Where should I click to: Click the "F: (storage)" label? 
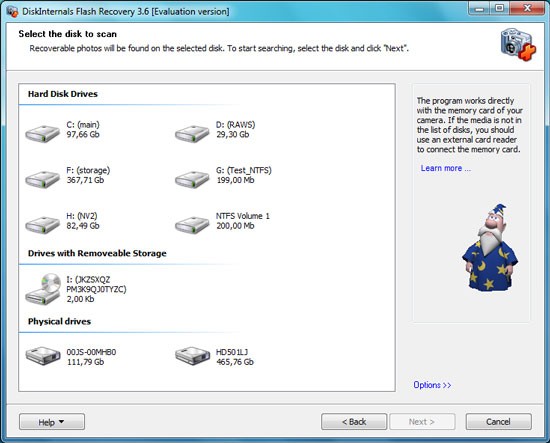(x=88, y=170)
